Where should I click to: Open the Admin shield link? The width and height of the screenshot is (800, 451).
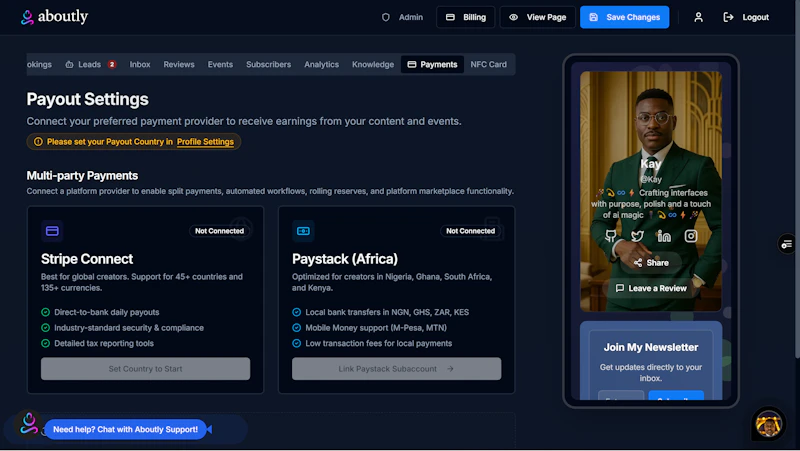[x=402, y=17]
